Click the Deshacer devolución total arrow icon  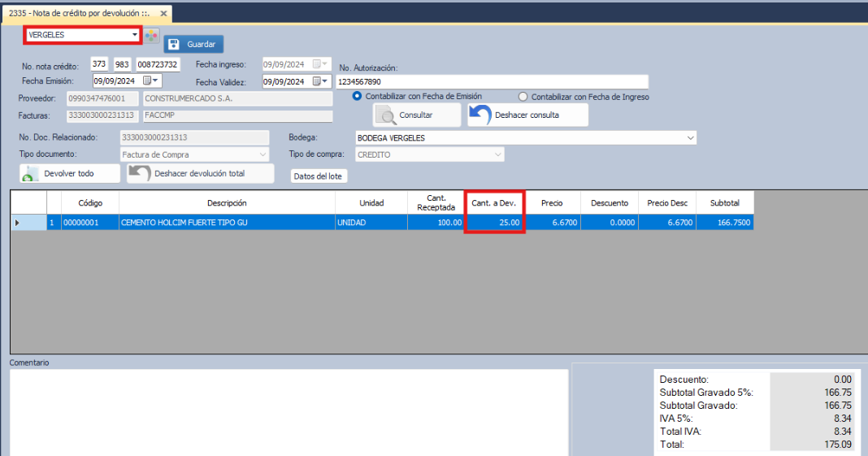(x=141, y=174)
